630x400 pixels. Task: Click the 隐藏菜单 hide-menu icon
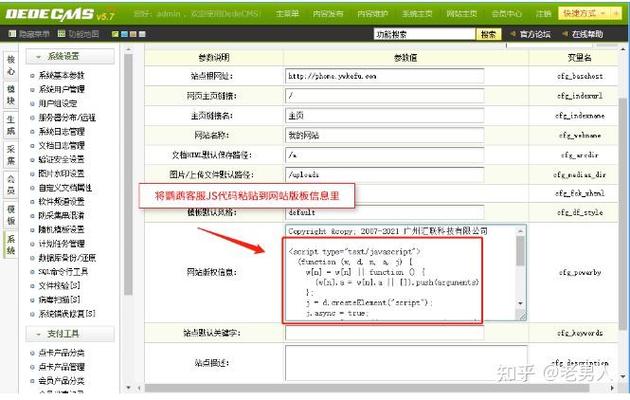(12, 34)
